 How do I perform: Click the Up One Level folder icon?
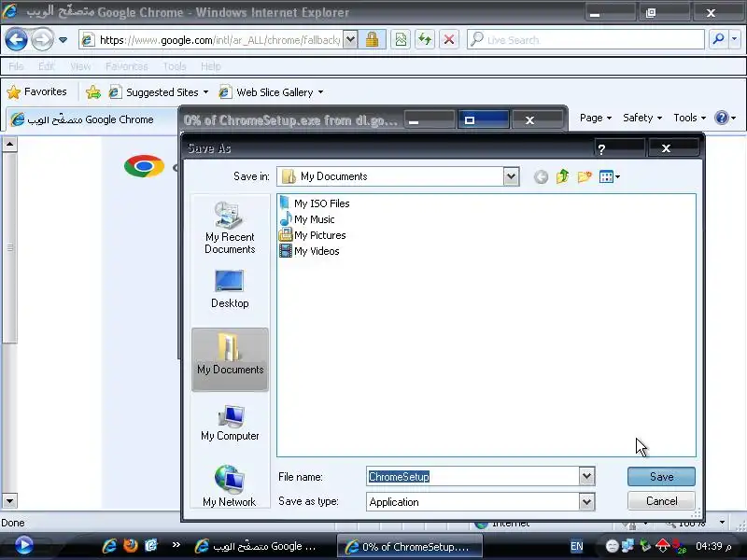coord(563,176)
